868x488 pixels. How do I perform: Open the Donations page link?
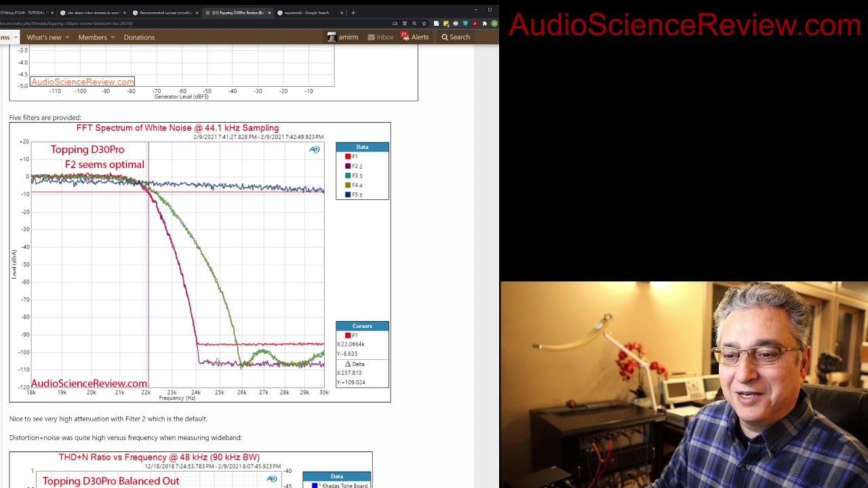pos(139,37)
